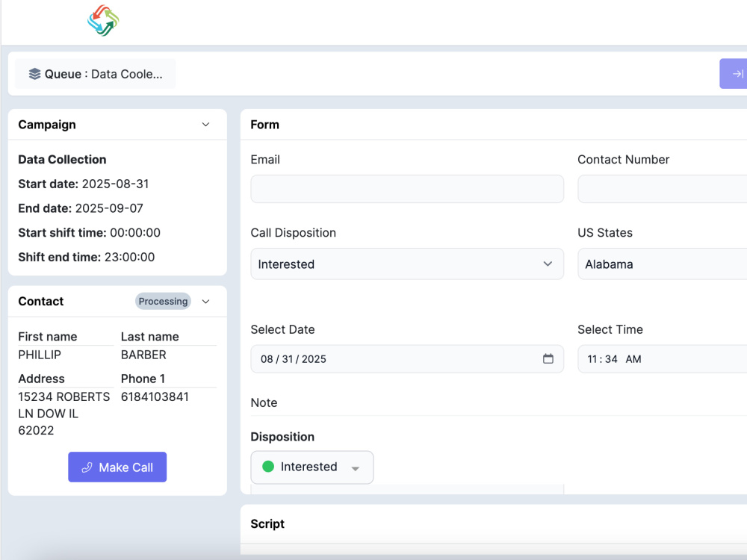Click the purple collapse arrow button
This screenshot has height=560, width=747.
[x=734, y=74]
